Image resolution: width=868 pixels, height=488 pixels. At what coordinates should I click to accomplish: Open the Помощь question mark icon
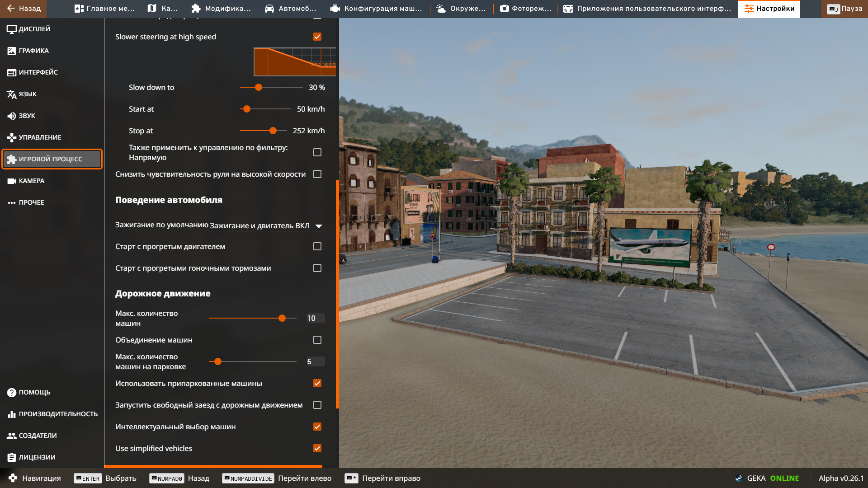coord(12,392)
